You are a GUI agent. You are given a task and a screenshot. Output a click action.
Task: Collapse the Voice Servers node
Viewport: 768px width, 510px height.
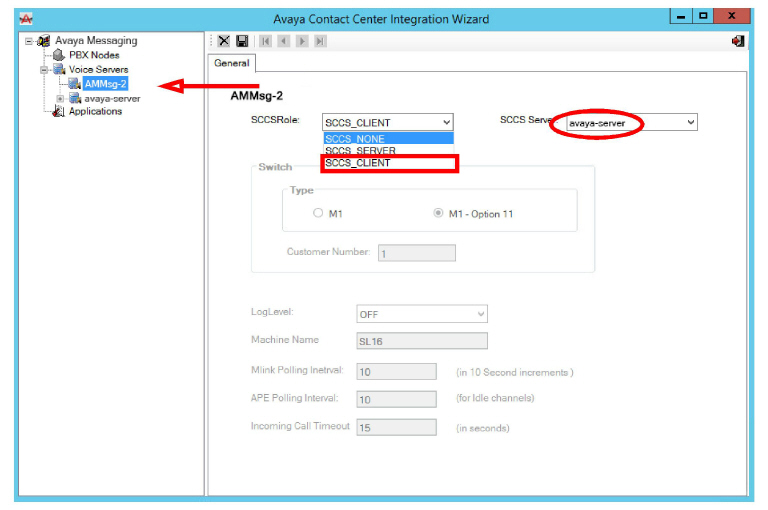(44, 70)
